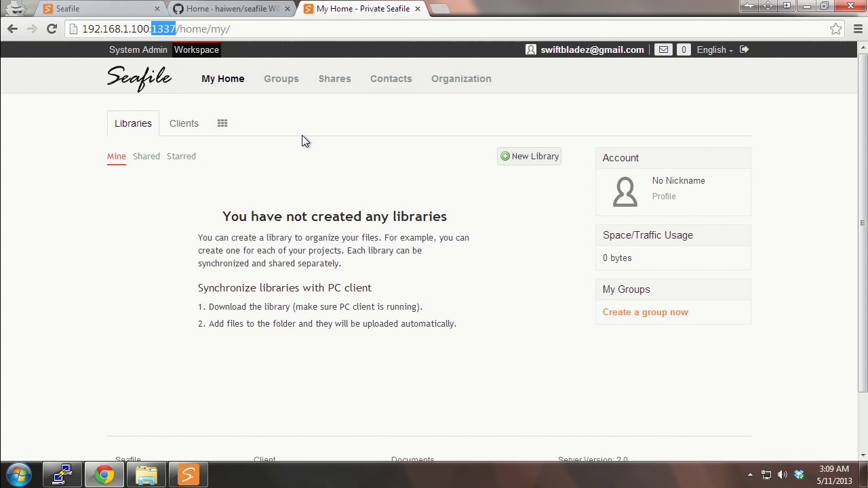Click the notification count 0
868x488 pixels.
coord(684,49)
